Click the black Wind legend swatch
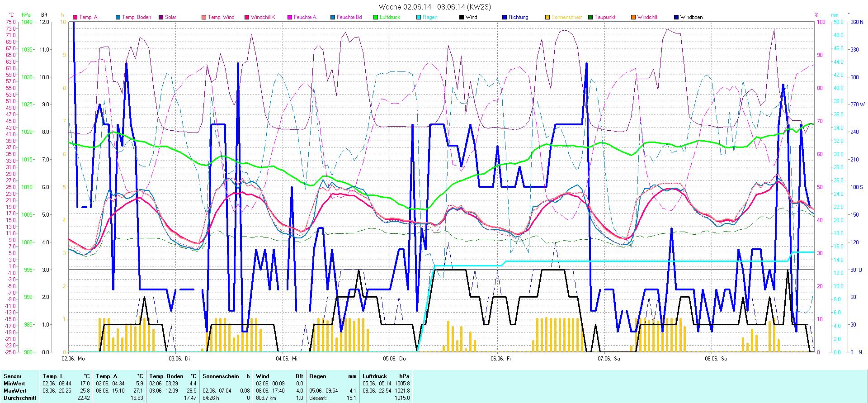868x403 pixels. point(462,17)
